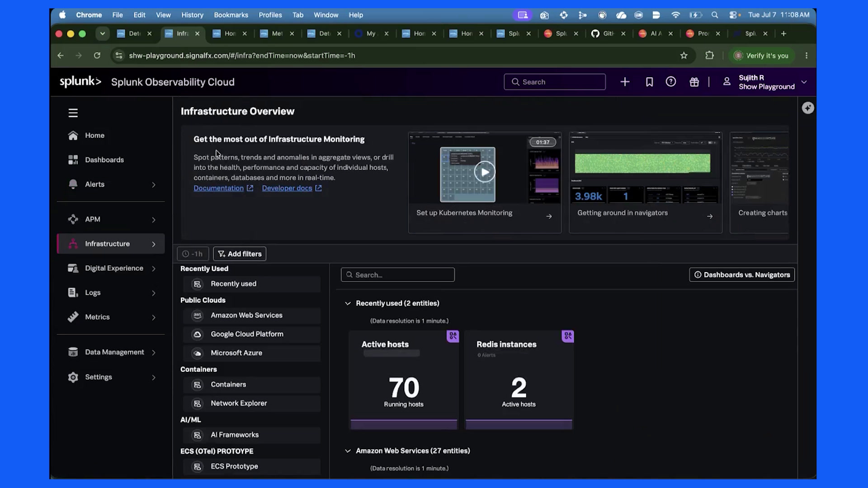
Task: Click the macOS Spotlight search icon
Action: click(x=714, y=15)
